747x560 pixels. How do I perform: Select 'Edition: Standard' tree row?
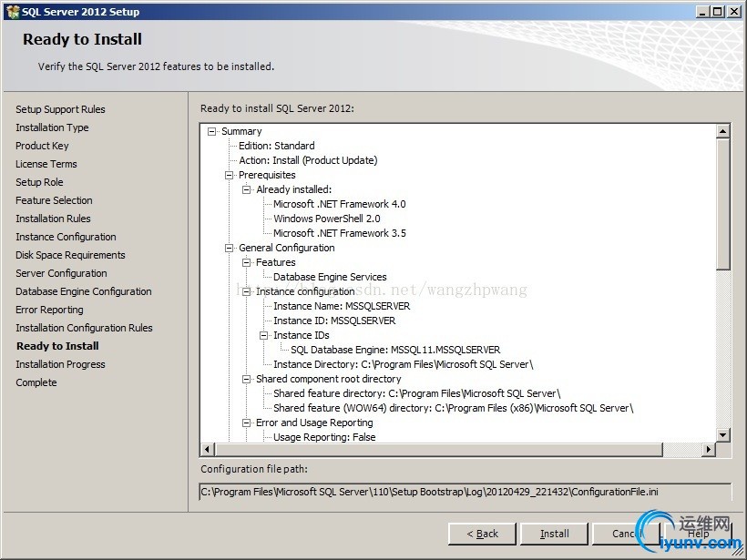276,146
